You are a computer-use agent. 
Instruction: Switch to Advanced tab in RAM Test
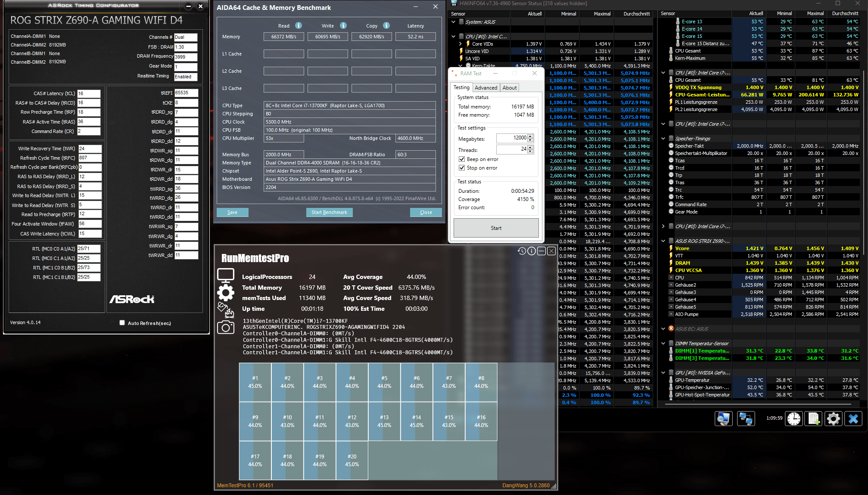pos(486,88)
